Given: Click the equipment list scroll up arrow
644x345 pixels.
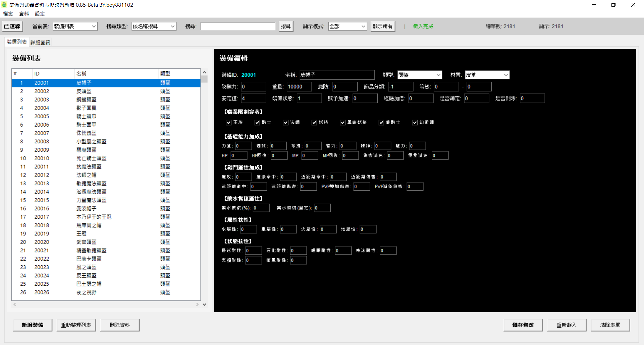Looking at the screenshot, I should [204, 72].
